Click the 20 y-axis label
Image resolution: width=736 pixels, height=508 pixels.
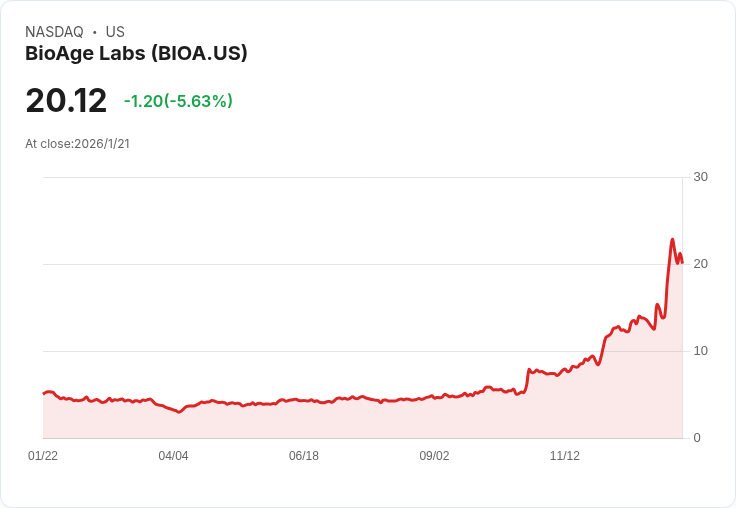pos(700,264)
